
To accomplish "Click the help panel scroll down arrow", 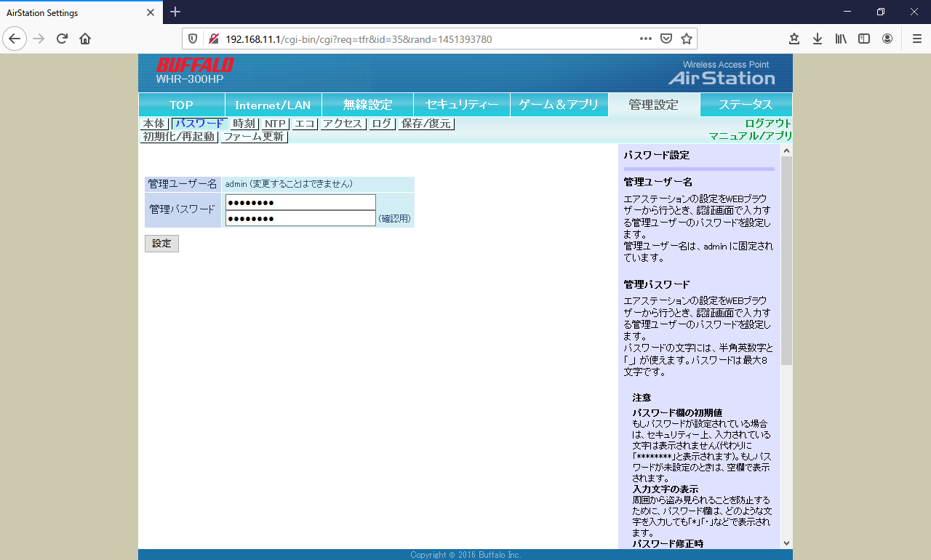I will point(786,543).
